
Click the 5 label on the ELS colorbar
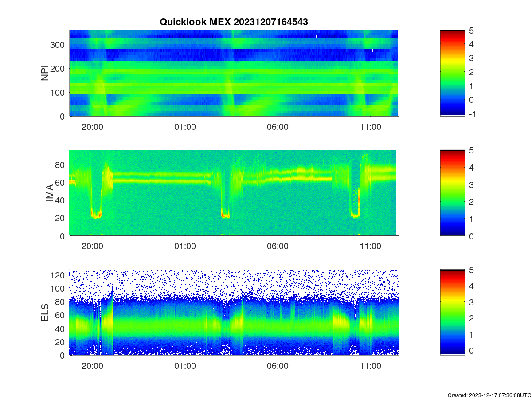point(472,270)
